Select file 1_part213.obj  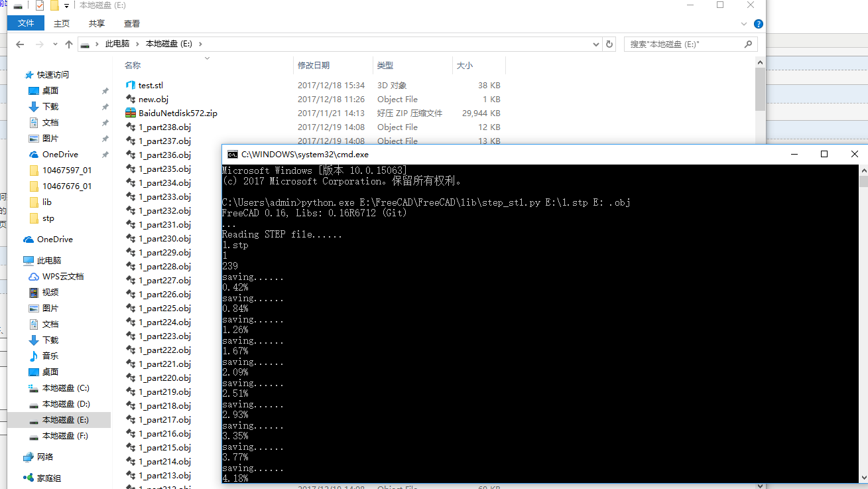[164, 475]
